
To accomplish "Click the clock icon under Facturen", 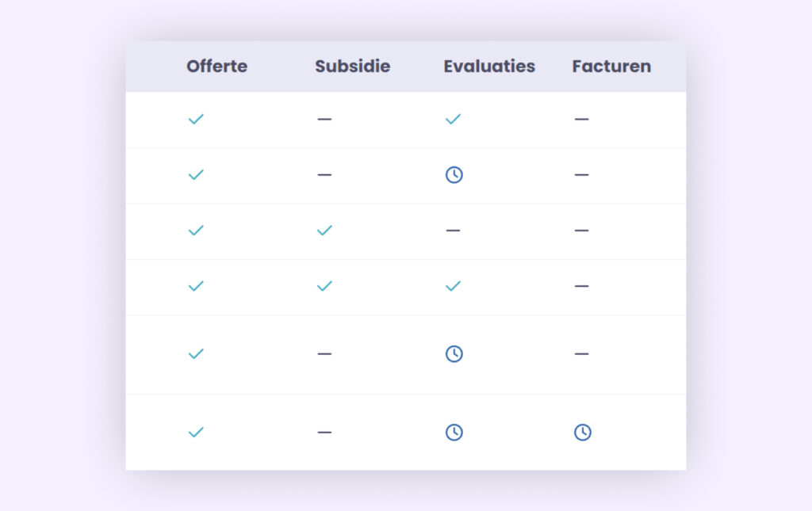I will tap(583, 433).
